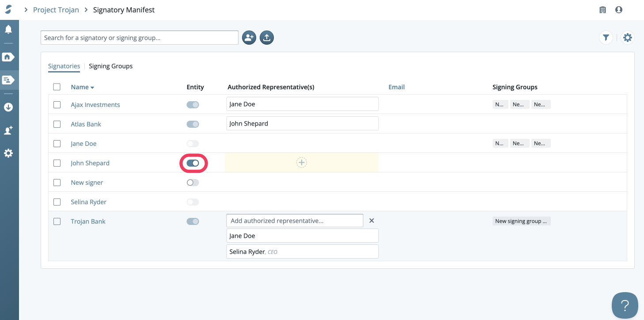The width and height of the screenshot is (644, 320).
Task: Select the Selina Ryder row checkbox
Action: pyautogui.click(x=57, y=202)
